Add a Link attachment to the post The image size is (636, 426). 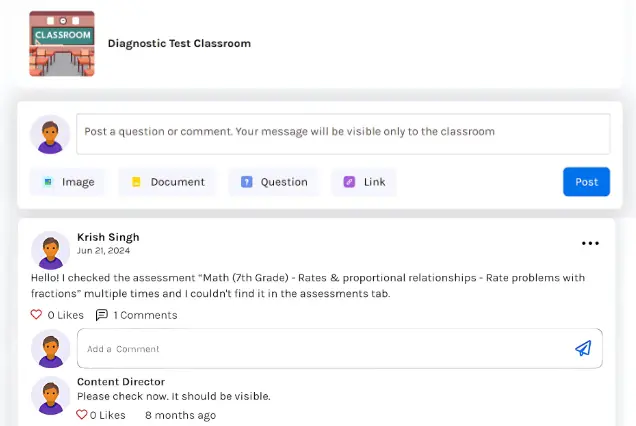point(364,182)
